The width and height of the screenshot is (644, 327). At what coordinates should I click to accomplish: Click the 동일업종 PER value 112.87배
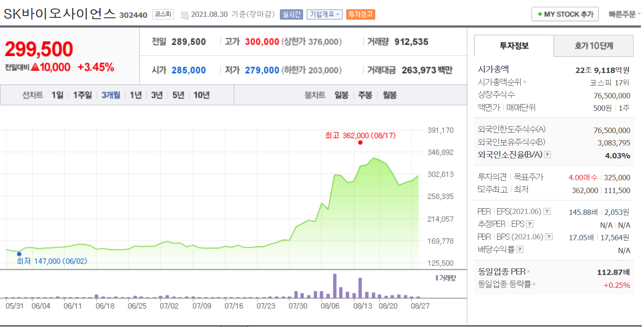tap(613, 272)
